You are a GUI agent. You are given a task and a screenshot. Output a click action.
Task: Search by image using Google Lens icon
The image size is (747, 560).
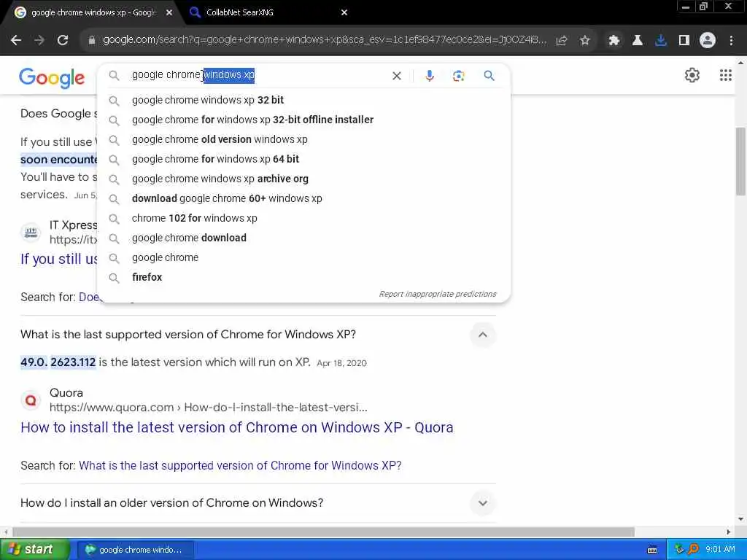458,76
